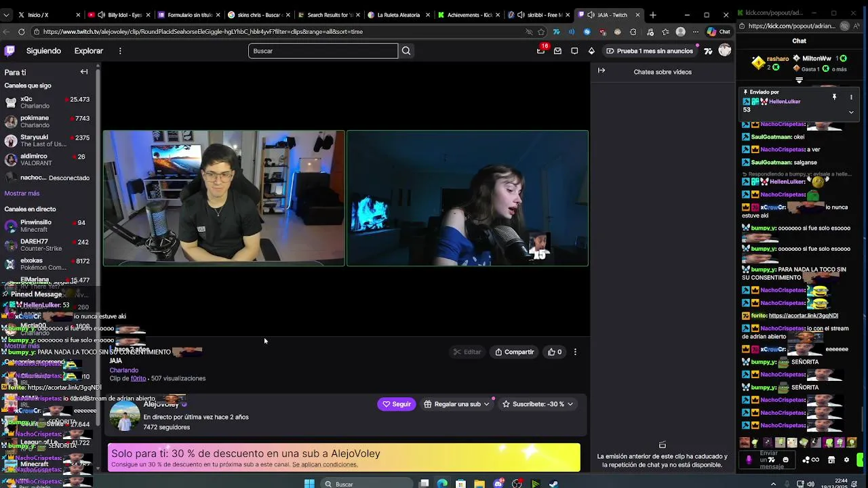868x488 pixels.
Task: Bookmark this page with the star icon
Action: [541, 31]
